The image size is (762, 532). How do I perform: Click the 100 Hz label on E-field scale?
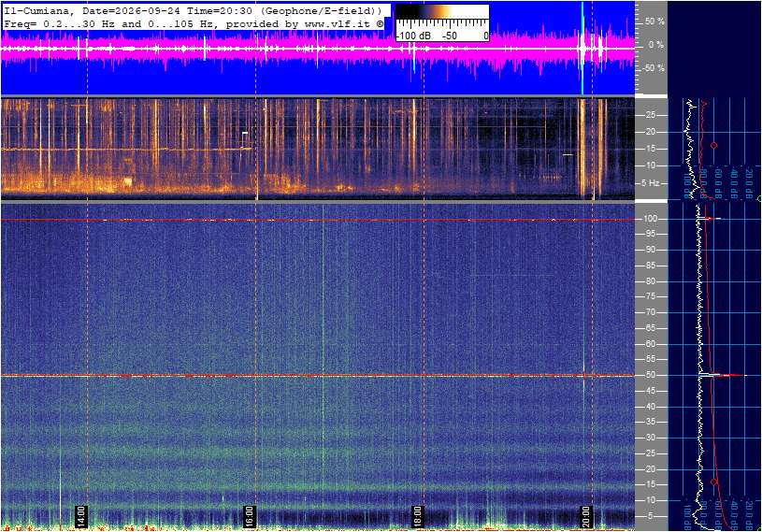coord(651,219)
